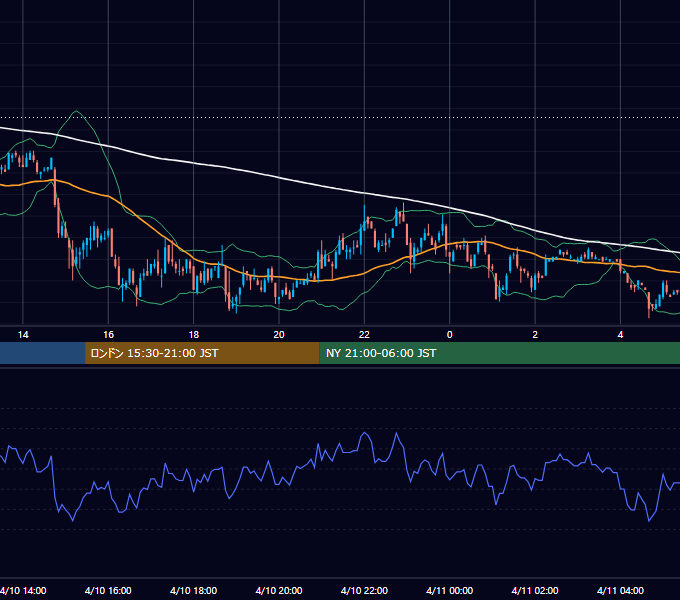Viewport: 680px width, 600px height.
Task: Click the NY 21:00-06:00 JST session bar
Action: pos(500,353)
